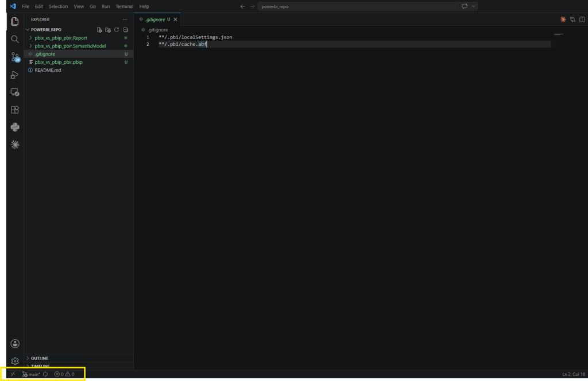Click the EXPLORER panel title

pyautogui.click(x=40, y=20)
